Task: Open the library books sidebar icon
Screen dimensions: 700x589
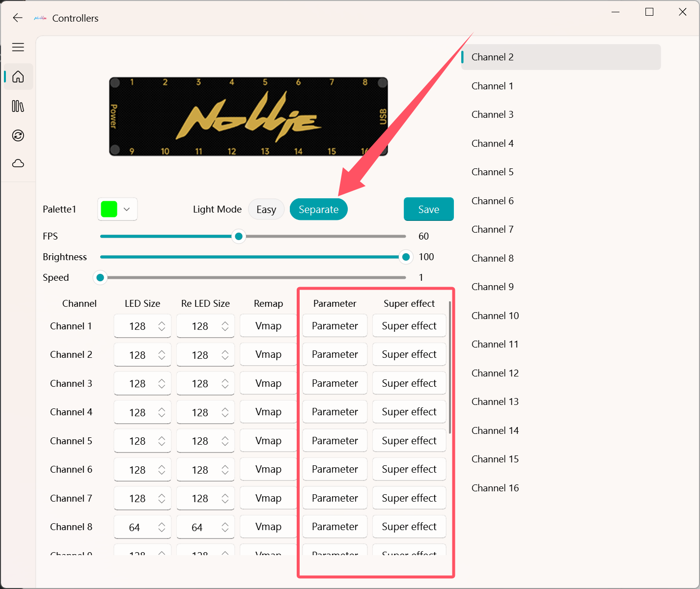Action: coord(18,106)
